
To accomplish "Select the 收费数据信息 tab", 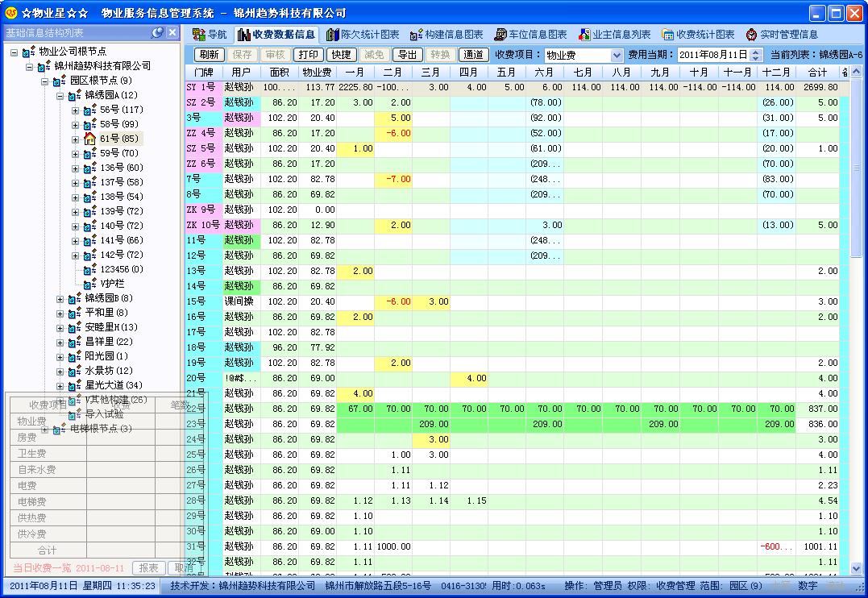I will coord(276,35).
